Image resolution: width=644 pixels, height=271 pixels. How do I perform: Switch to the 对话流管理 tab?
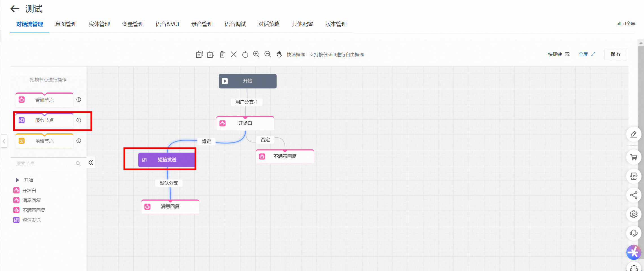[30, 24]
